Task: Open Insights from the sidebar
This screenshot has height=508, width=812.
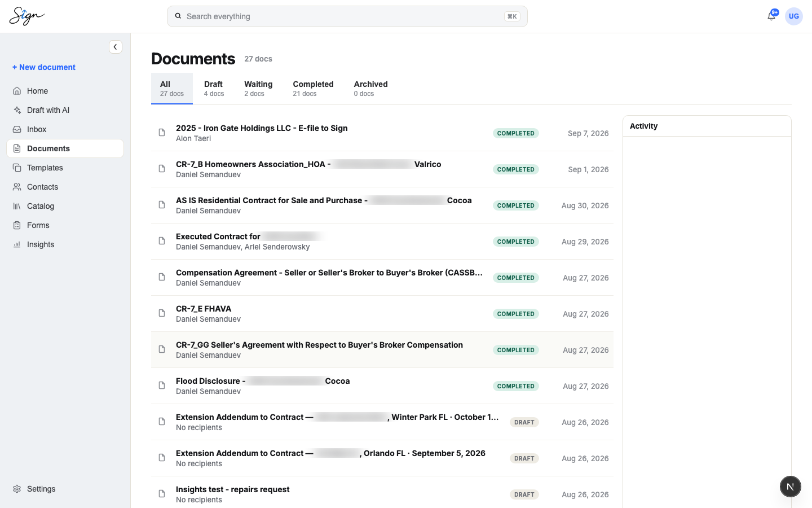Action: 65,244
